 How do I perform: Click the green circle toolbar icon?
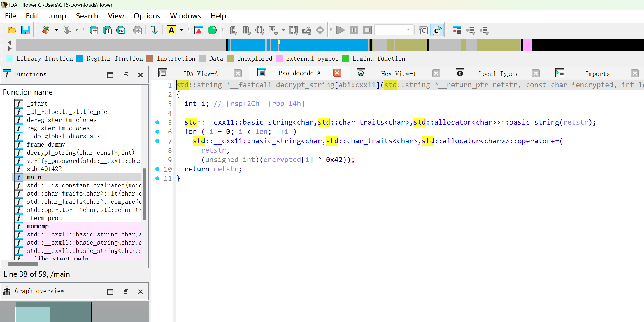(x=212, y=30)
